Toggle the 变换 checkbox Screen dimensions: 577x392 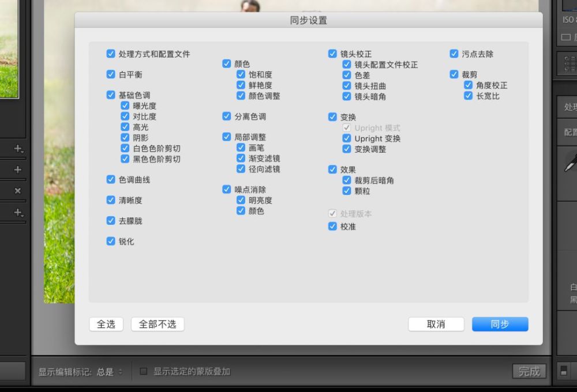pyautogui.click(x=333, y=117)
